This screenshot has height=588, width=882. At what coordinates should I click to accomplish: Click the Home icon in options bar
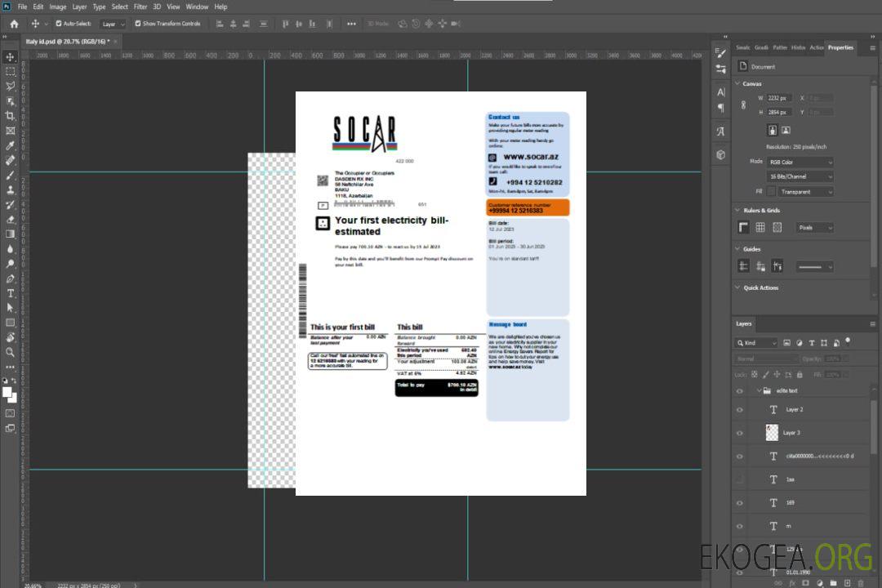pos(14,24)
